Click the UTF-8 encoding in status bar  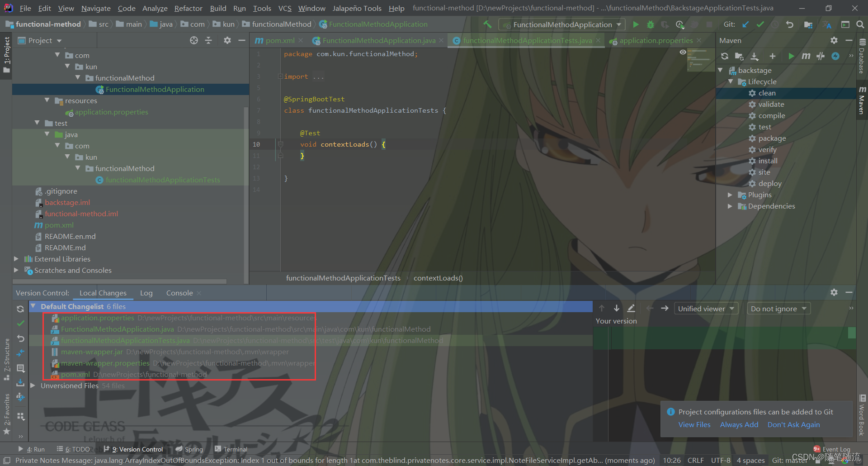(721, 460)
